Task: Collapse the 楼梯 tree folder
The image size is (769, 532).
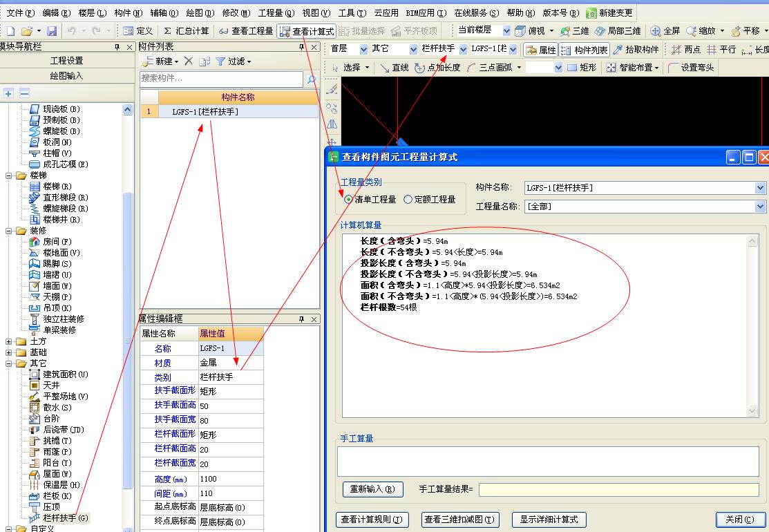Action: (8, 175)
